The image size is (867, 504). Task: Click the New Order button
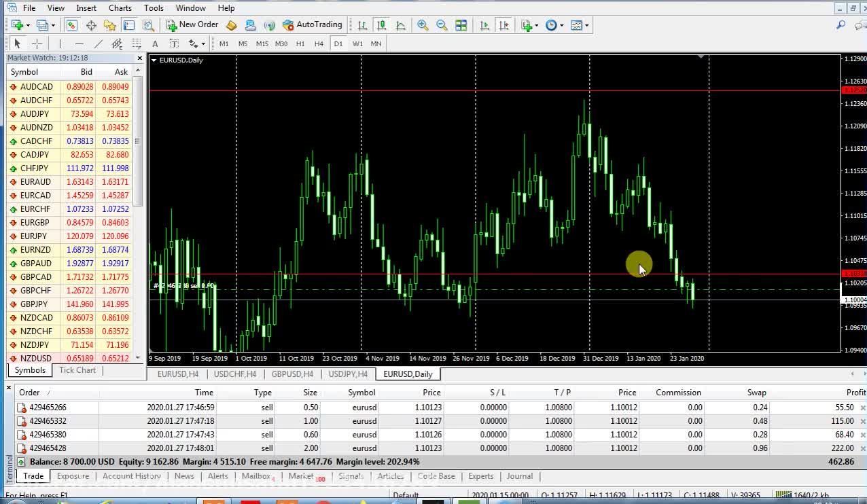(x=192, y=25)
